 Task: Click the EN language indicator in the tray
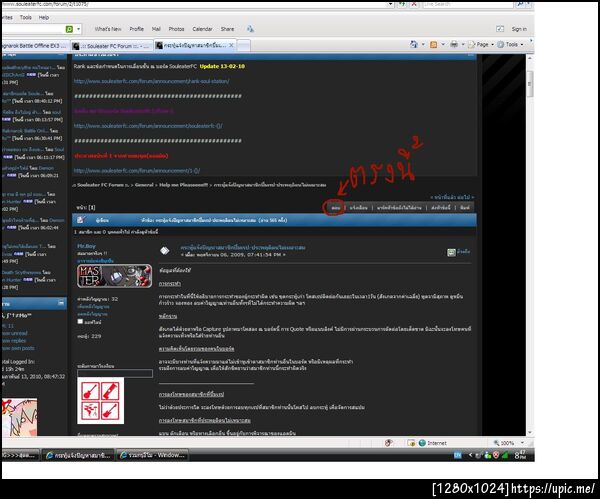click(x=457, y=455)
